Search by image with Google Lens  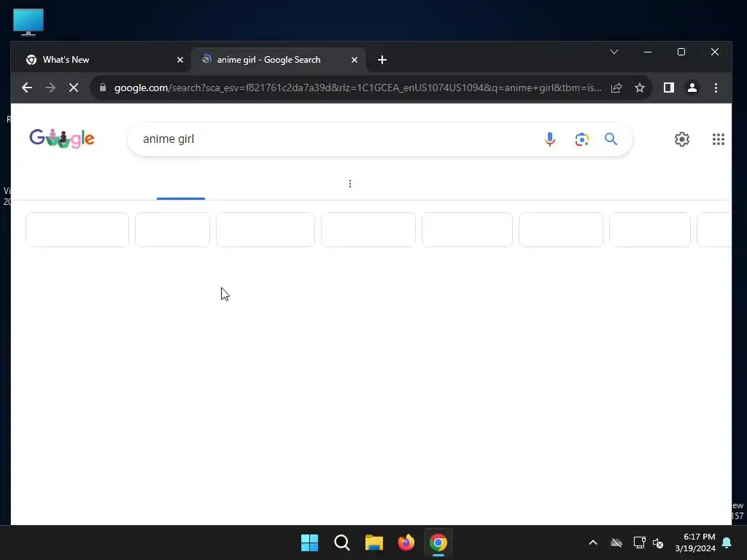581,139
